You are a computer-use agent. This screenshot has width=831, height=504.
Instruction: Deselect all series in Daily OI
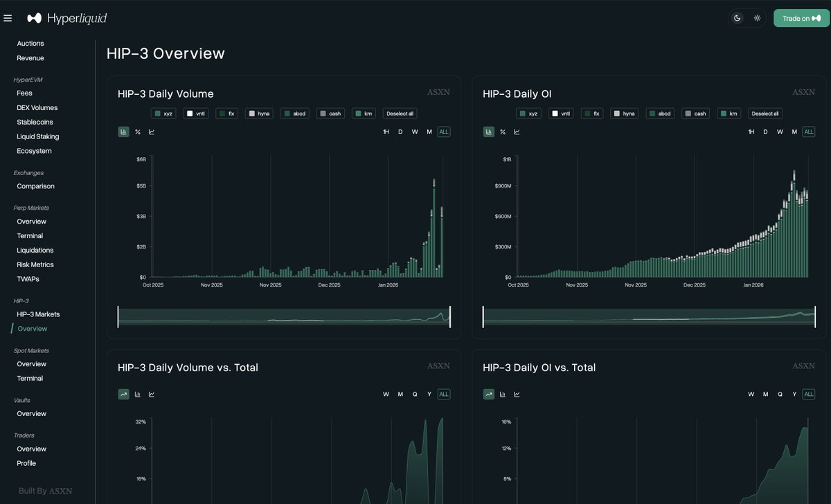point(765,114)
